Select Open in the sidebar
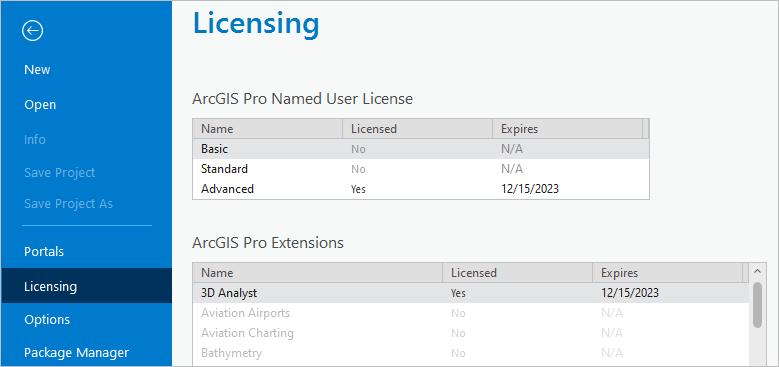The width and height of the screenshot is (779, 367). 40,105
